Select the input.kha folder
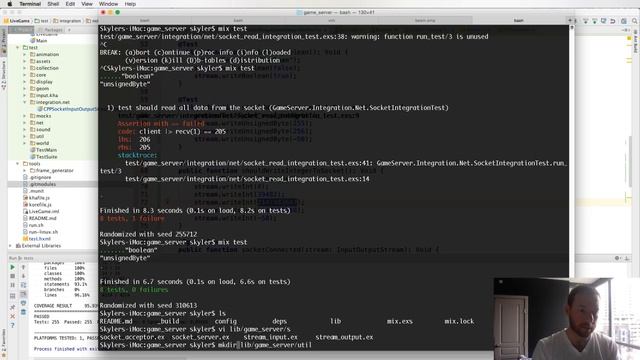The image size is (640, 360). (x=44, y=96)
